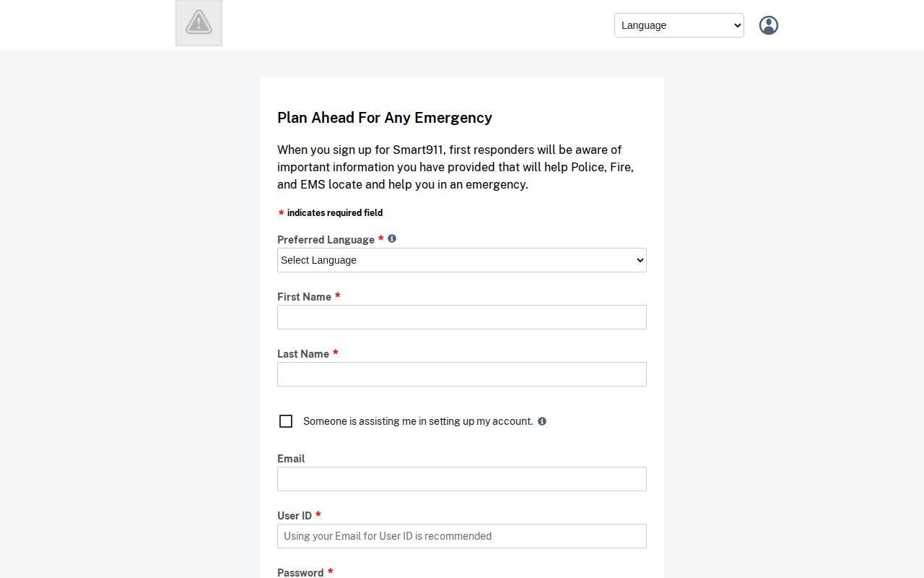The width and height of the screenshot is (924, 578).
Task: Click the First Name input field
Action: click(x=462, y=317)
